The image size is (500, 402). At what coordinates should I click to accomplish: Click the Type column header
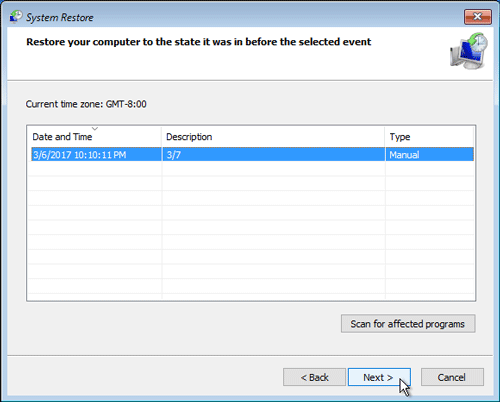[429, 137]
